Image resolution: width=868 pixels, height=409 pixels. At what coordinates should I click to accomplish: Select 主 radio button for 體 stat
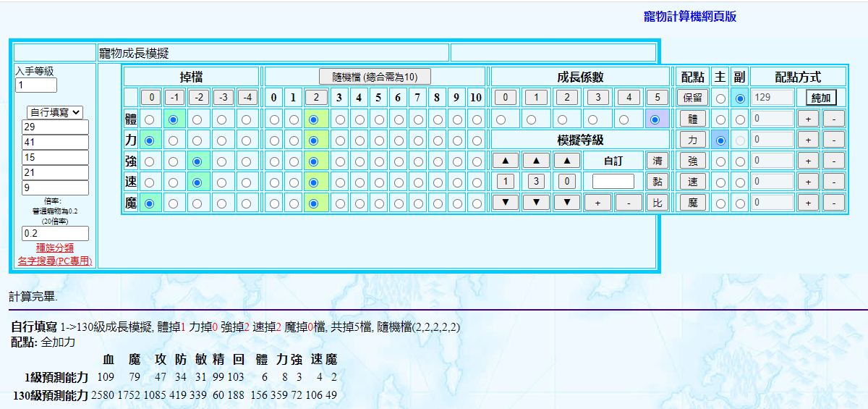[x=720, y=119]
